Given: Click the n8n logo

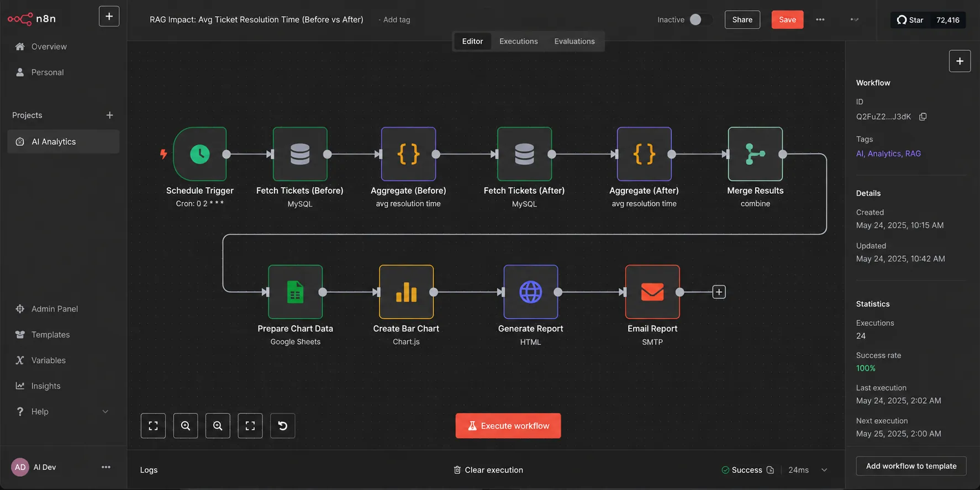Looking at the screenshot, I should tap(31, 19).
